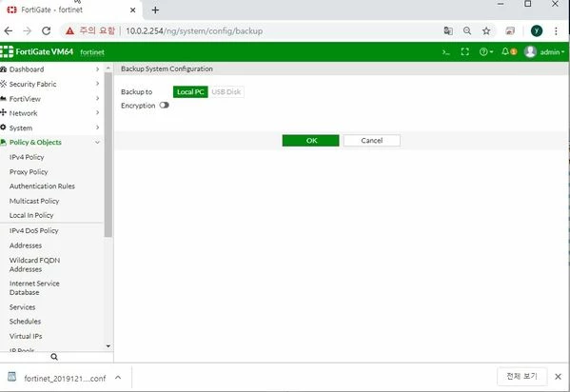Expand the FortiView menu
Screen dimensions: 570x392
(50, 99)
